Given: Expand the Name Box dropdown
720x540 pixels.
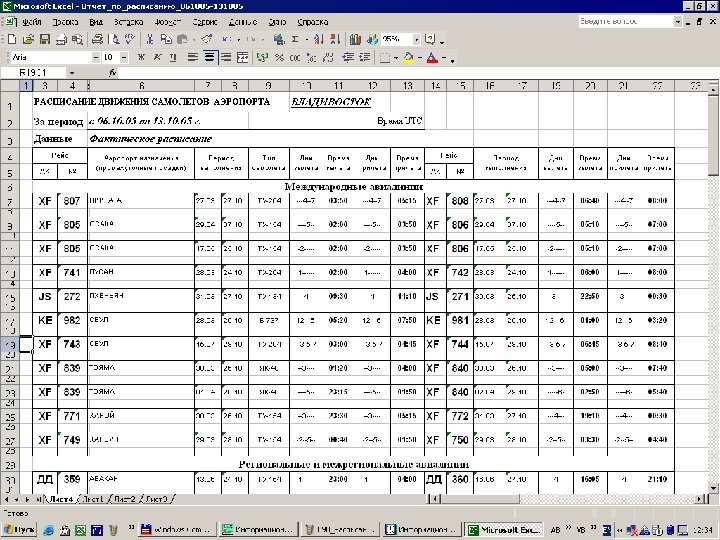Looking at the screenshot, I should [x=72, y=73].
